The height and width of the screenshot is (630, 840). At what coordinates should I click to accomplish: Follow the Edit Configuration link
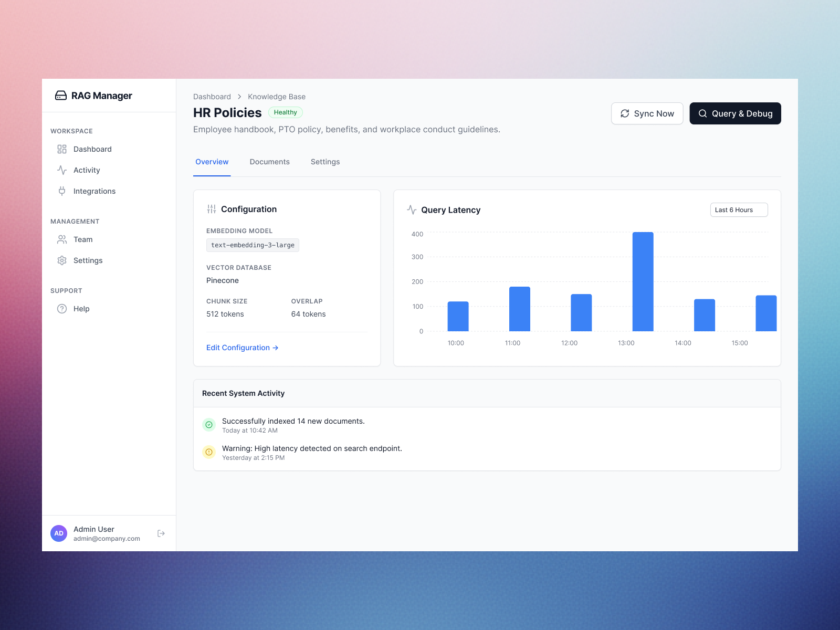tap(243, 348)
